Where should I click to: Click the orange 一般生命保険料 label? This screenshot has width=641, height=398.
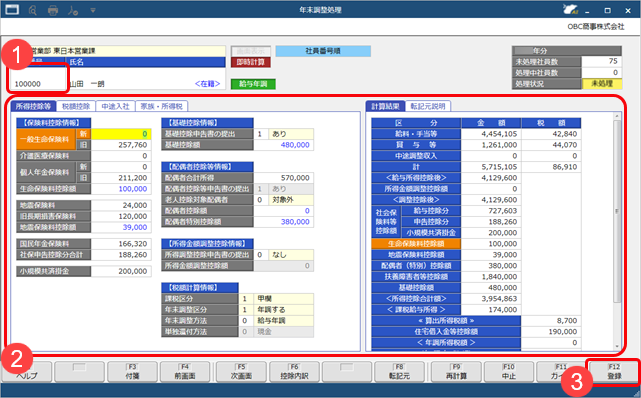[46, 139]
